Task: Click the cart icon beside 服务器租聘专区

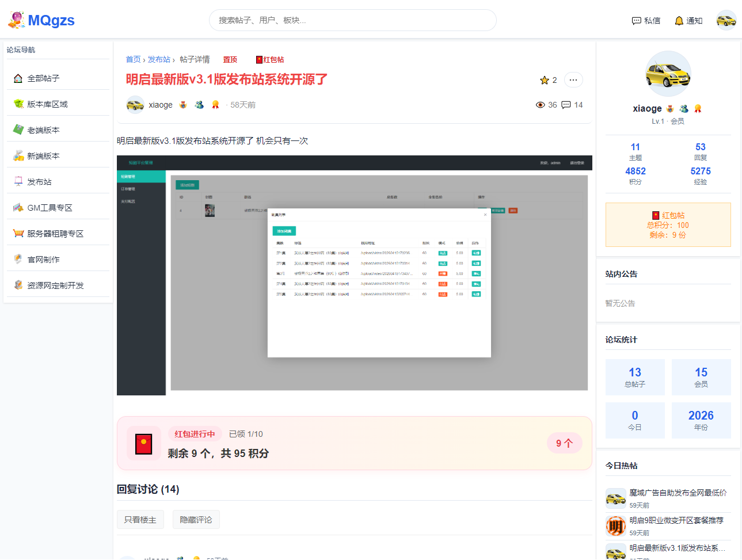Action: tap(18, 234)
